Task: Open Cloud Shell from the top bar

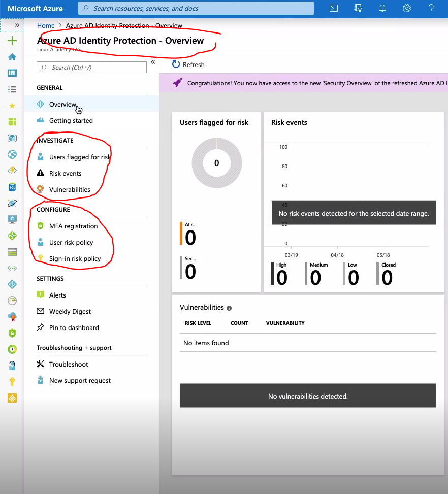Action: pyautogui.click(x=334, y=8)
